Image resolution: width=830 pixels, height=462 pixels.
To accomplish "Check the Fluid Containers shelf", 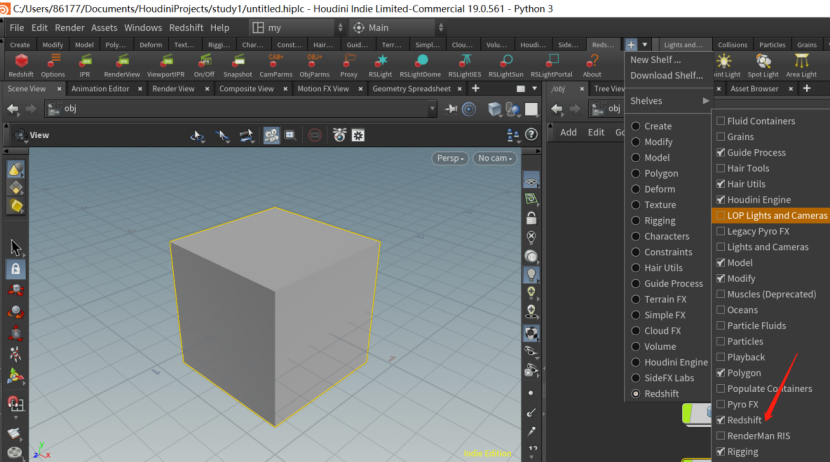I will point(720,121).
